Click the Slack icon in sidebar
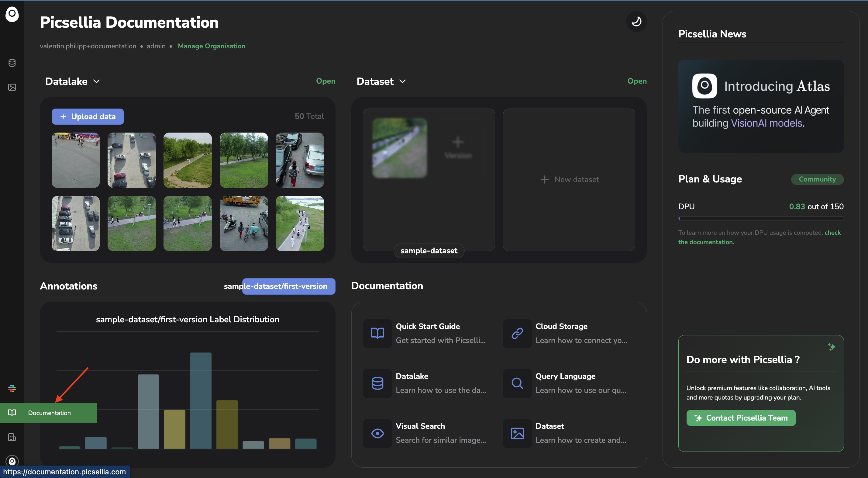This screenshot has width=868, height=478. coord(12,388)
